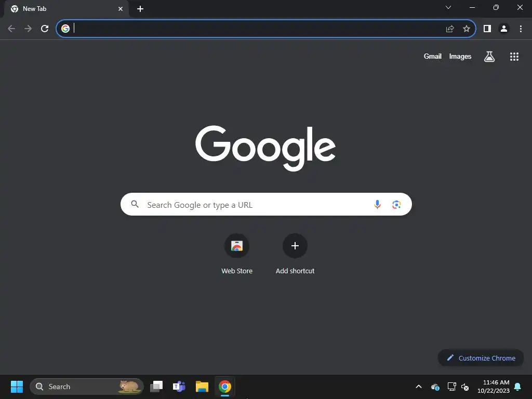This screenshot has width=532, height=399.
Task: Open Microsoft Teams from the taskbar
Action: [x=179, y=387]
